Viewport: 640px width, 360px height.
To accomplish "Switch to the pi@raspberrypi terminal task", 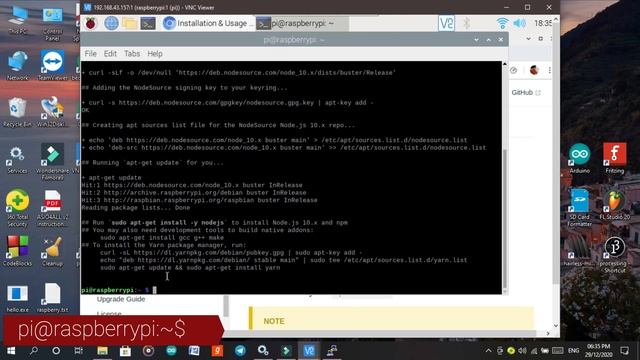I will [302, 23].
